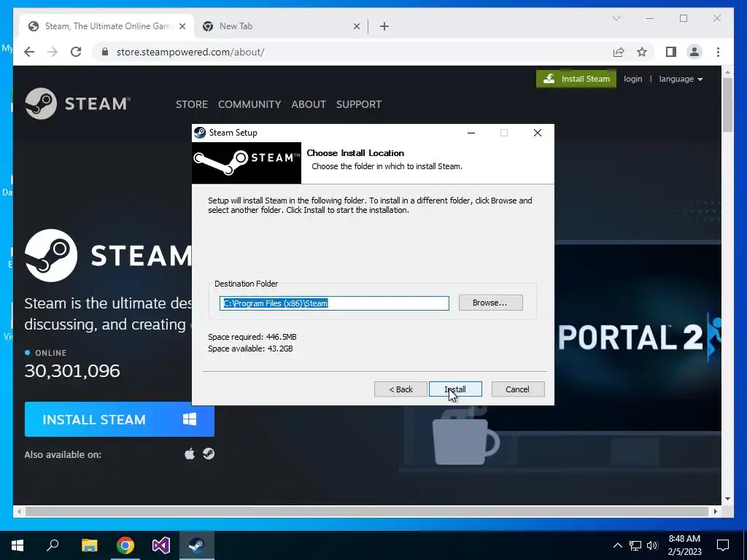Open the STORE menu on Steam site

(x=192, y=104)
